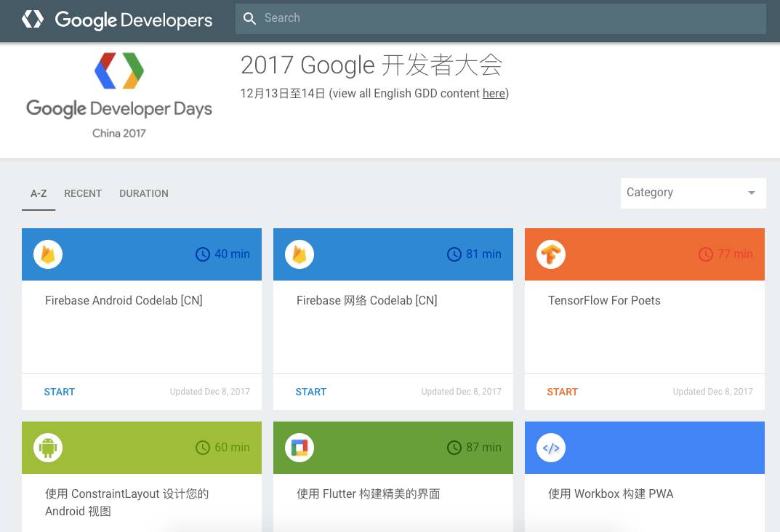The image size is (780, 532).
Task: Click the clock icon beside 40 min
Action: point(203,254)
